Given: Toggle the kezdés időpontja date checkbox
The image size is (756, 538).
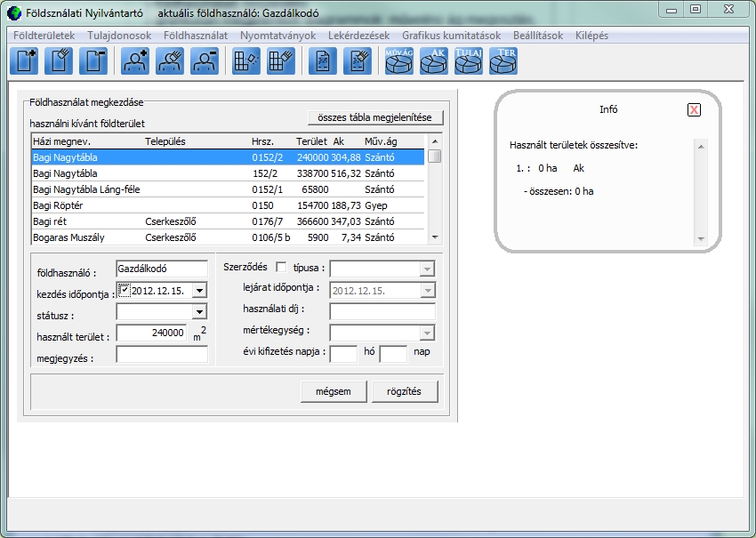Looking at the screenshot, I should (x=125, y=290).
